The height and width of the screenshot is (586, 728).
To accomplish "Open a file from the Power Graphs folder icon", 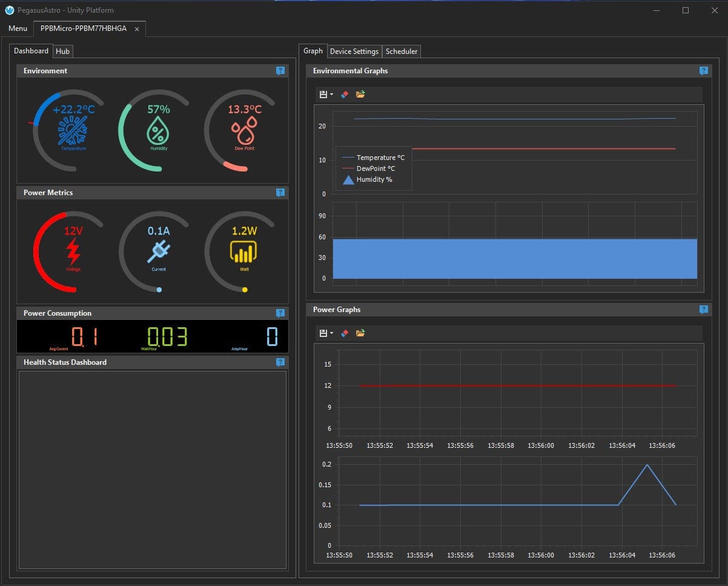I will coord(360,333).
